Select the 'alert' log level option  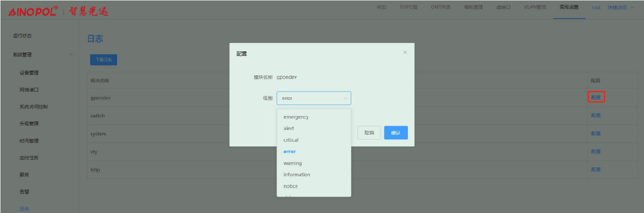(x=289, y=129)
